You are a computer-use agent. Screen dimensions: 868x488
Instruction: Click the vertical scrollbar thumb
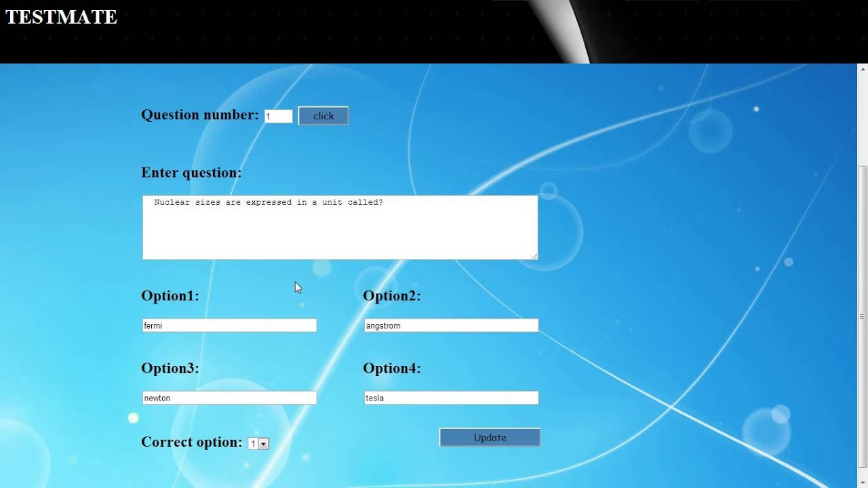(x=863, y=317)
